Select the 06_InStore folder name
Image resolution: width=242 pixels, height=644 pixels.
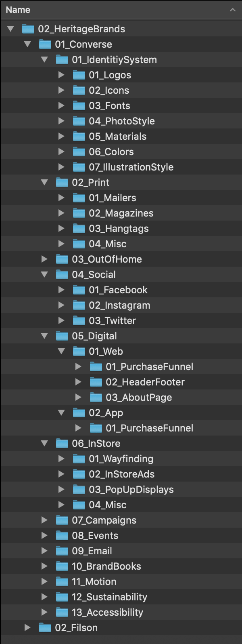click(96, 443)
